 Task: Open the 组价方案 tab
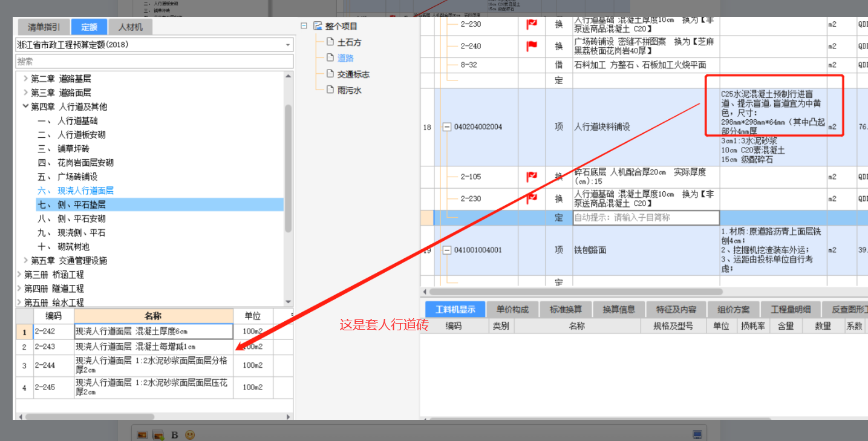click(x=733, y=309)
